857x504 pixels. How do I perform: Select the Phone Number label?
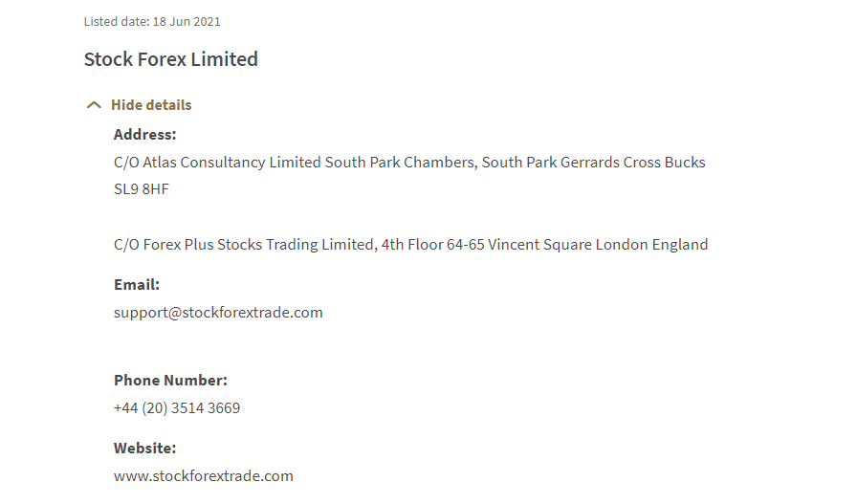[170, 380]
